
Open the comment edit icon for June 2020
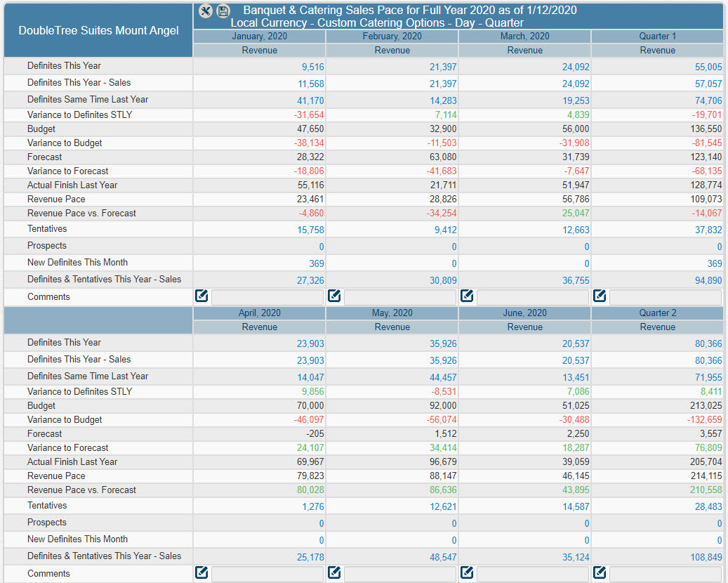467,572
